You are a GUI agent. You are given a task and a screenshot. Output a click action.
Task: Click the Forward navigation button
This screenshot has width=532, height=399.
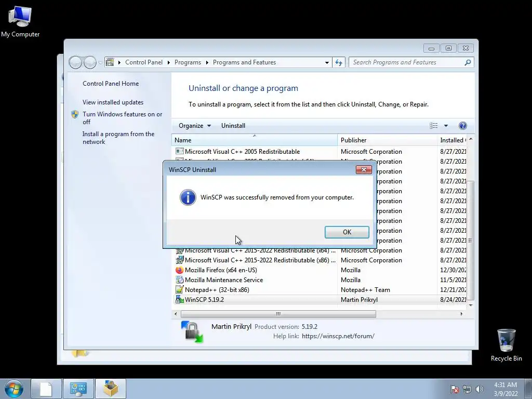click(x=90, y=62)
